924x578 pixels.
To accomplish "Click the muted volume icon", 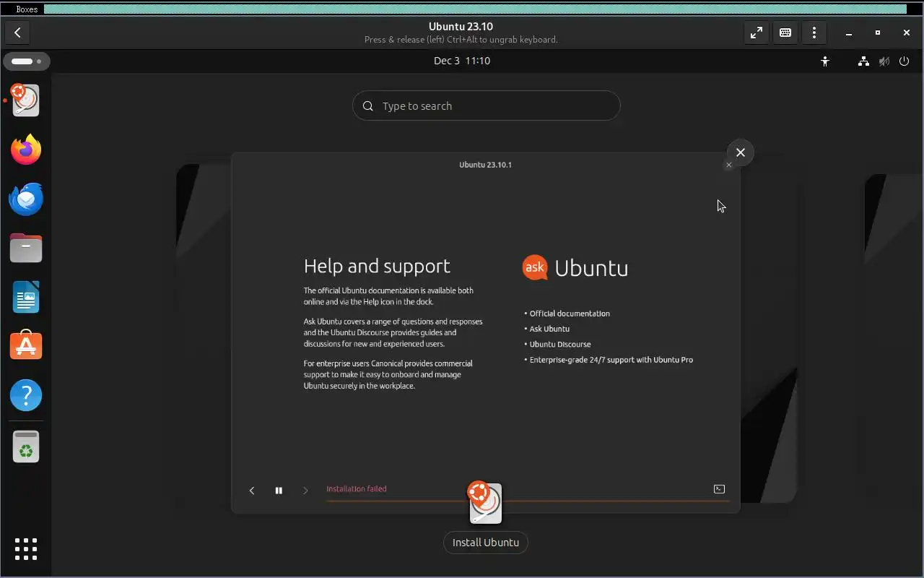I will tap(884, 61).
